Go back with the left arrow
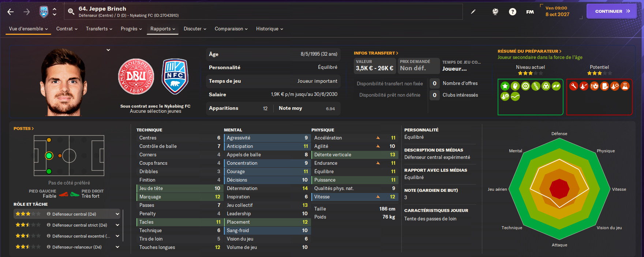This screenshot has height=257, width=644. click(11, 12)
